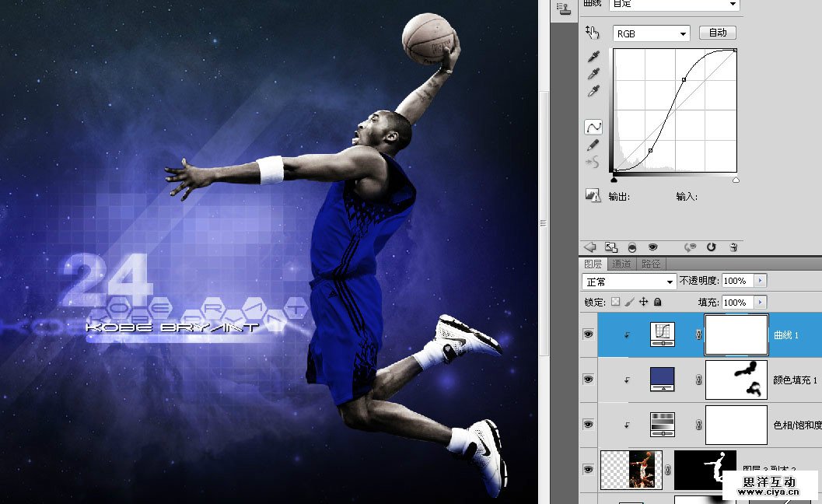Viewport: 822px width, 504px height.
Task: Select the layer mask of 色相/饱和度
Action: [736, 425]
